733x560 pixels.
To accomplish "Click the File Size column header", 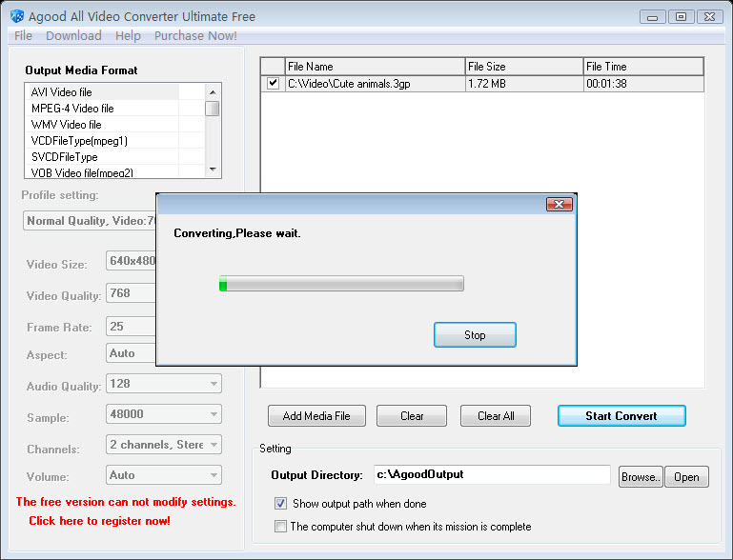I will (524, 67).
